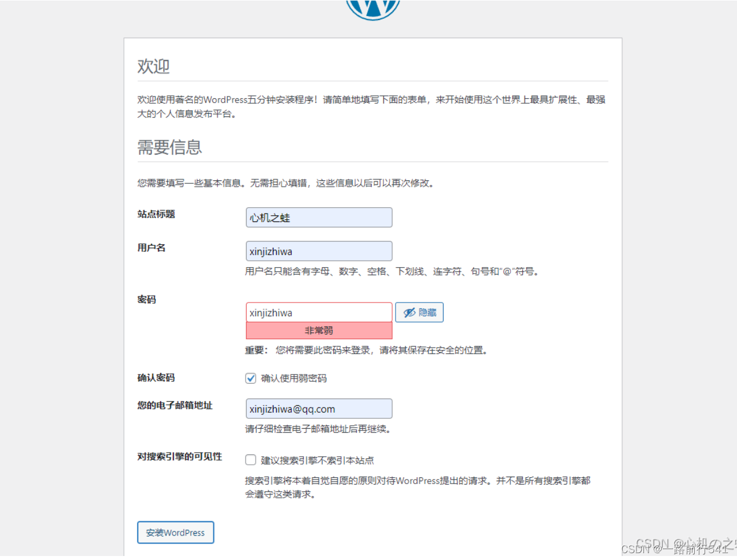Click the WordPress logo at the top
The height and width of the screenshot is (560, 737).
pos(372,7)
